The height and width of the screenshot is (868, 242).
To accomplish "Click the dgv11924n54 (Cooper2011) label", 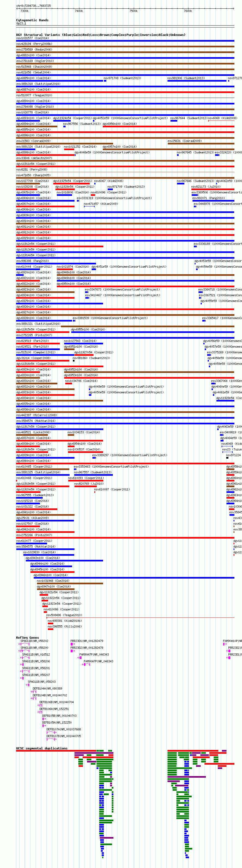I will [x=73, y=119].
